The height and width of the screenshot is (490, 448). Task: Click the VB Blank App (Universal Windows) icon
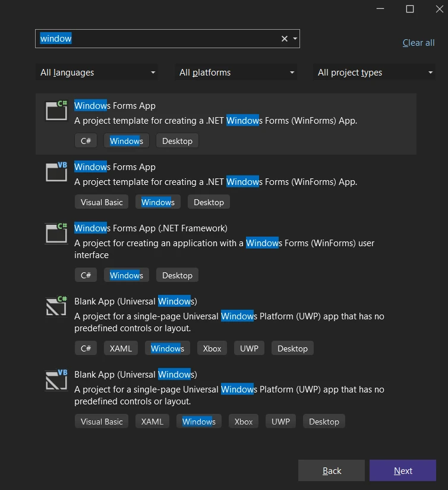pos(56,380)
